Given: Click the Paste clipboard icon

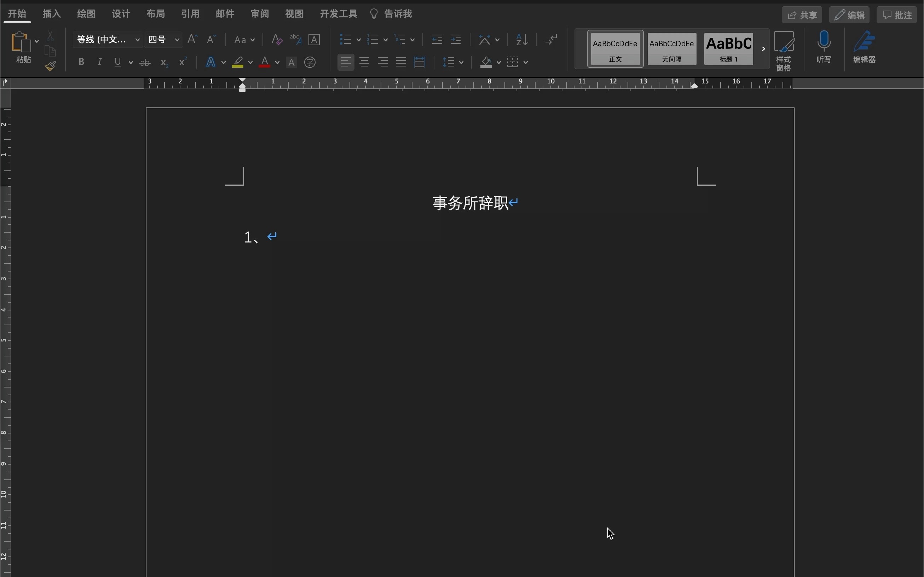Looking at the screenshot, I should click(x=21, y=42).
